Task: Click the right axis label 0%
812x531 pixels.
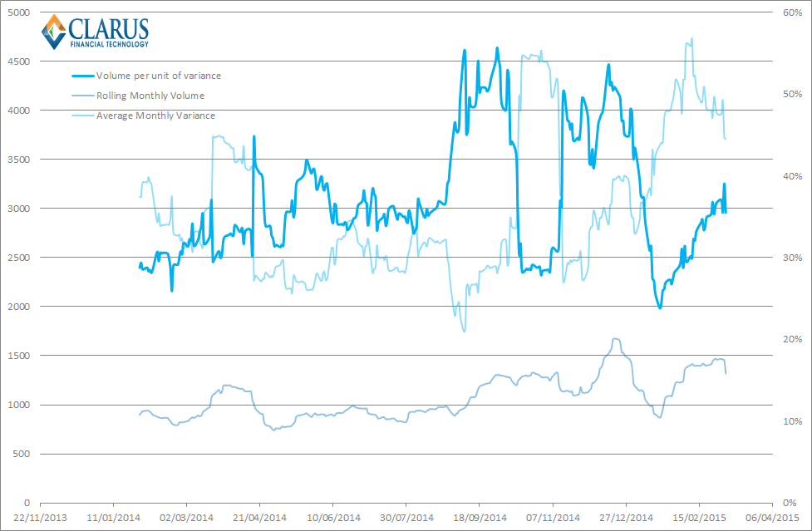Action: (790, 503)
